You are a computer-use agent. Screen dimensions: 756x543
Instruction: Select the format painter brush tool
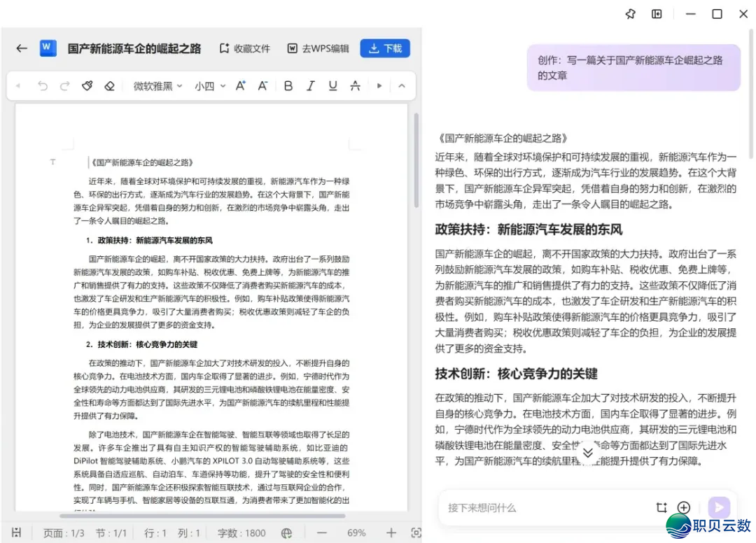point(87,86)
